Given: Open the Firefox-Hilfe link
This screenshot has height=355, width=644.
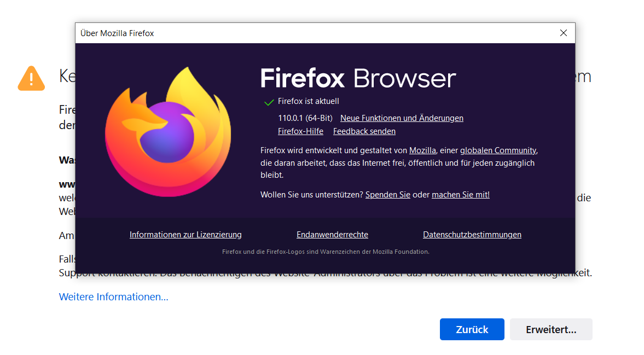Looking at the screenshot, I should tap(300, 131).
